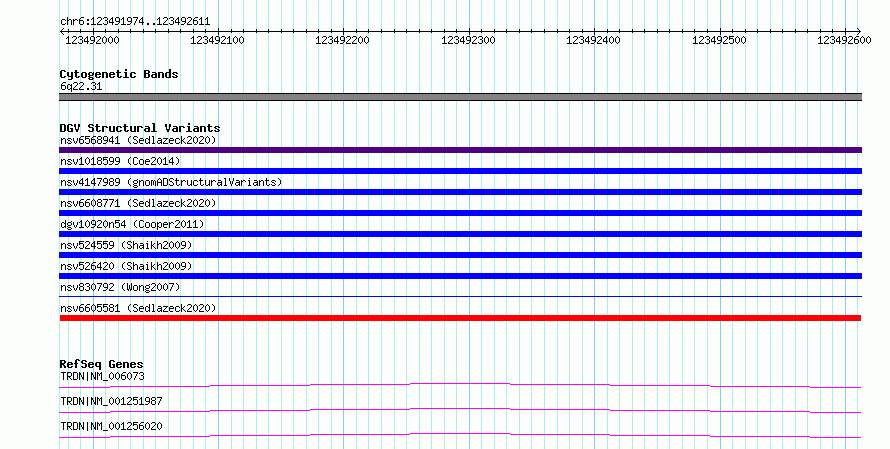Screen dimensions: 890x449
Task: Click the TRDN|NM_006073 transcript label
Action: (x=102, y=376)
